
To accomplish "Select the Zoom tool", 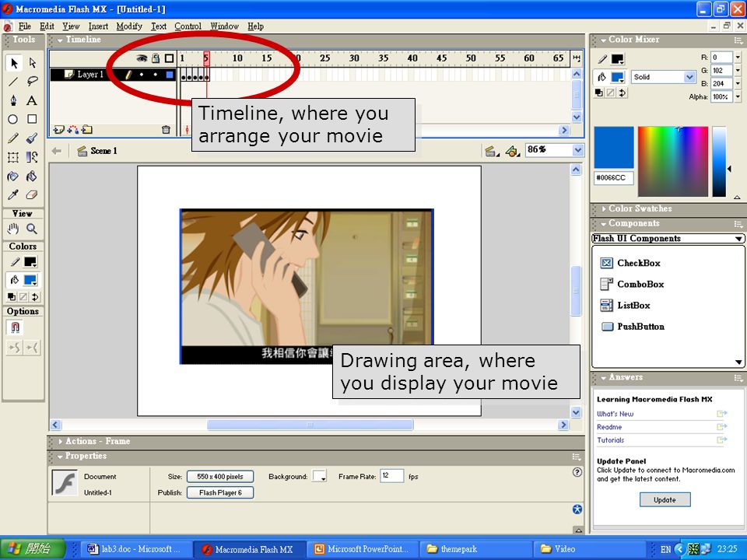I will click(33, 229).
